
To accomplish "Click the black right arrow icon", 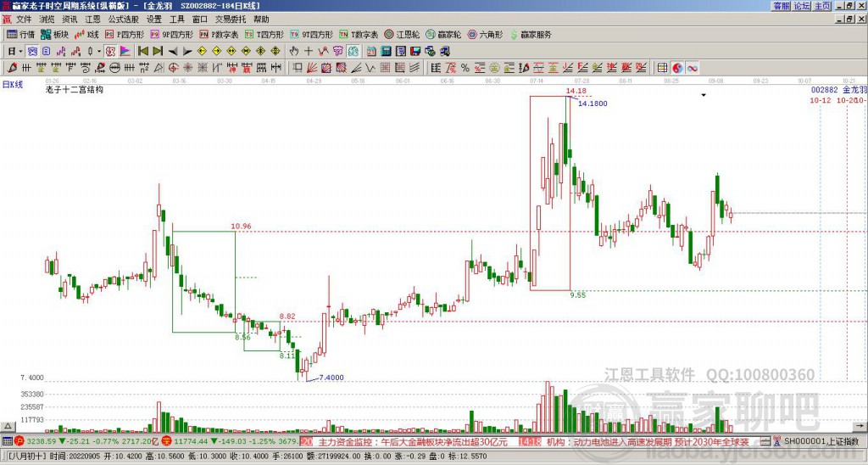I will click(x=187, y=51).
